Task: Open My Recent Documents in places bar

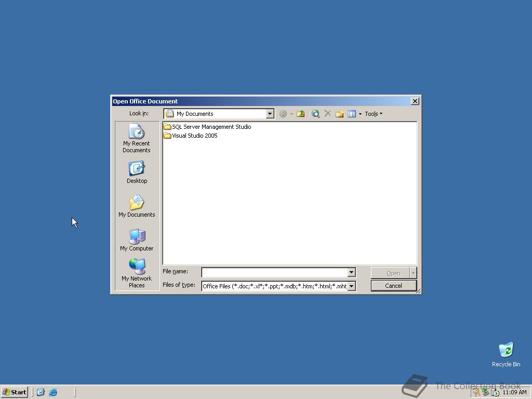Action: (x=137, y=138)
